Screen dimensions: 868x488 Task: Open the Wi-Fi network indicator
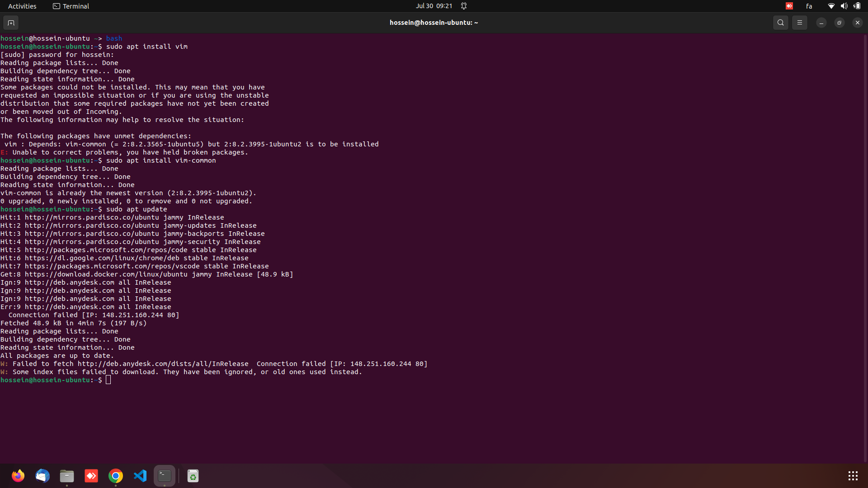[x=831, y=6]
